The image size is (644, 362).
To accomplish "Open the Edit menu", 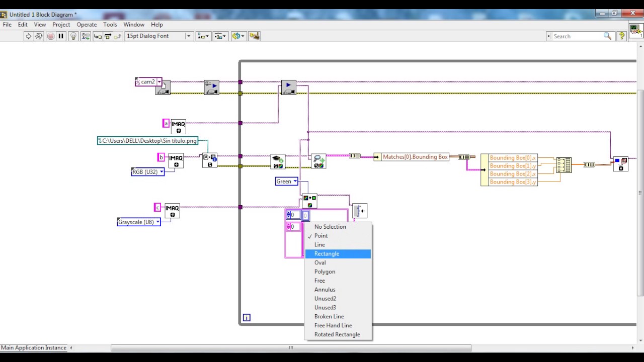I will pyautogui.click(x=23, y=25).
